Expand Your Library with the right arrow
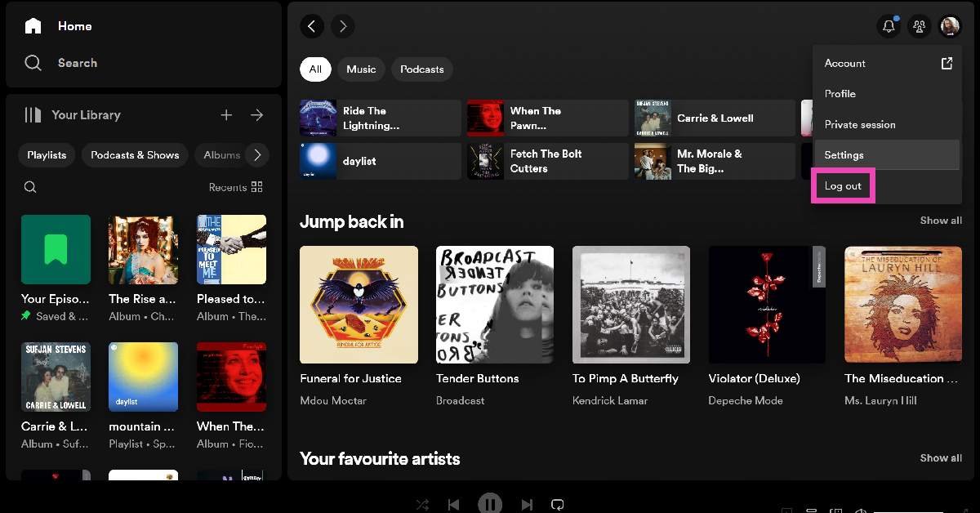980x513 pixels. (257, 115)
